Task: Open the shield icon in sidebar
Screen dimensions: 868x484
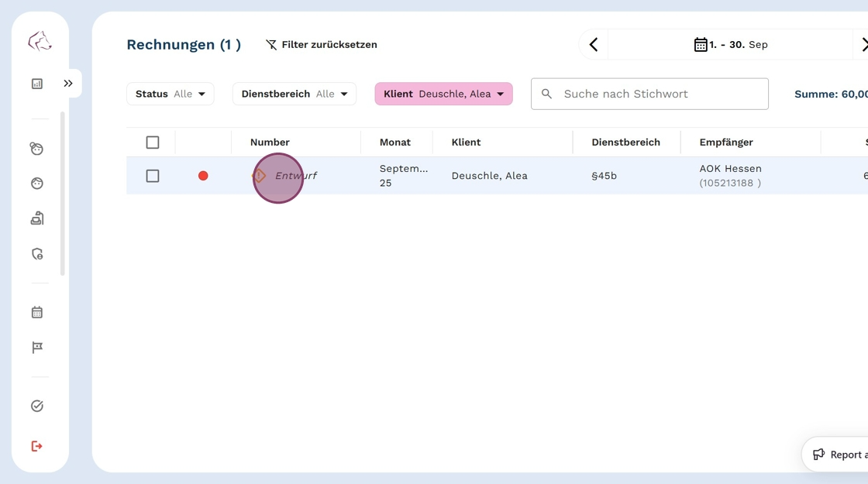Action: click(x=37, y=254)
